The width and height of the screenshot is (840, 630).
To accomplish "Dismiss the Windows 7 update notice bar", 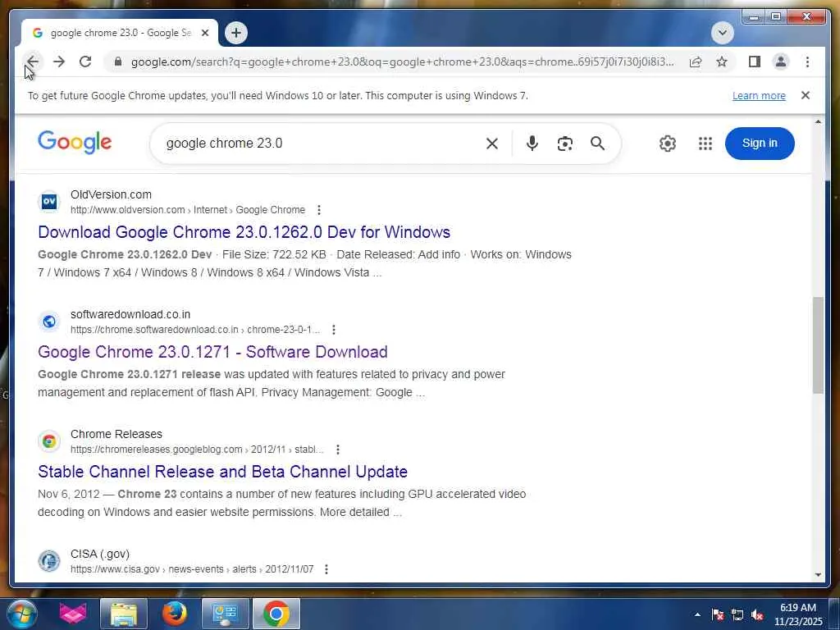I will click(x=806, y=95).
